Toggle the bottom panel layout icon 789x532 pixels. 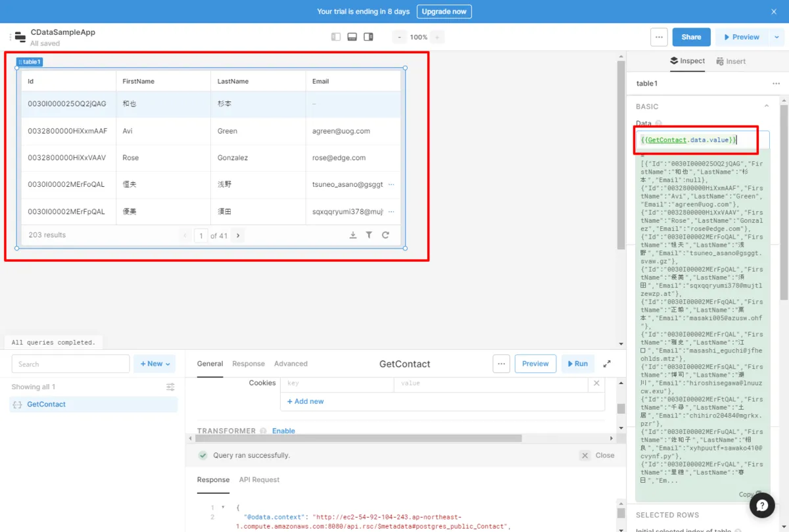(352, 37)
